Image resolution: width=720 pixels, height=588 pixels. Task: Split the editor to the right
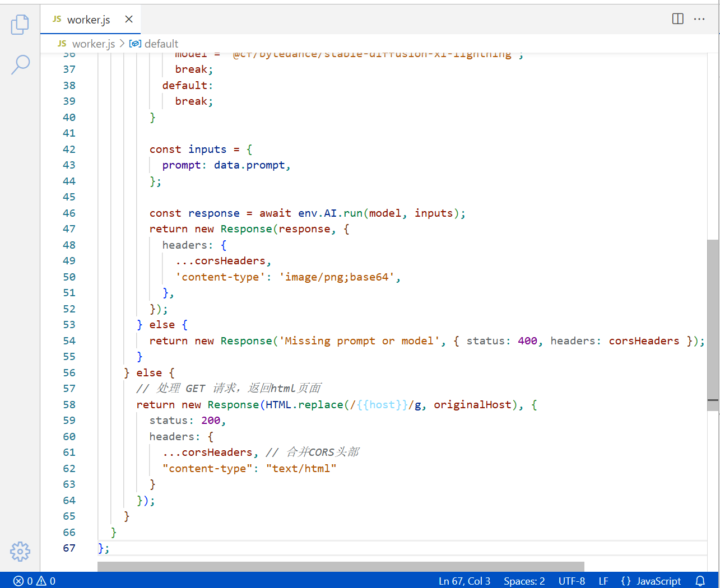click(678, 19)
